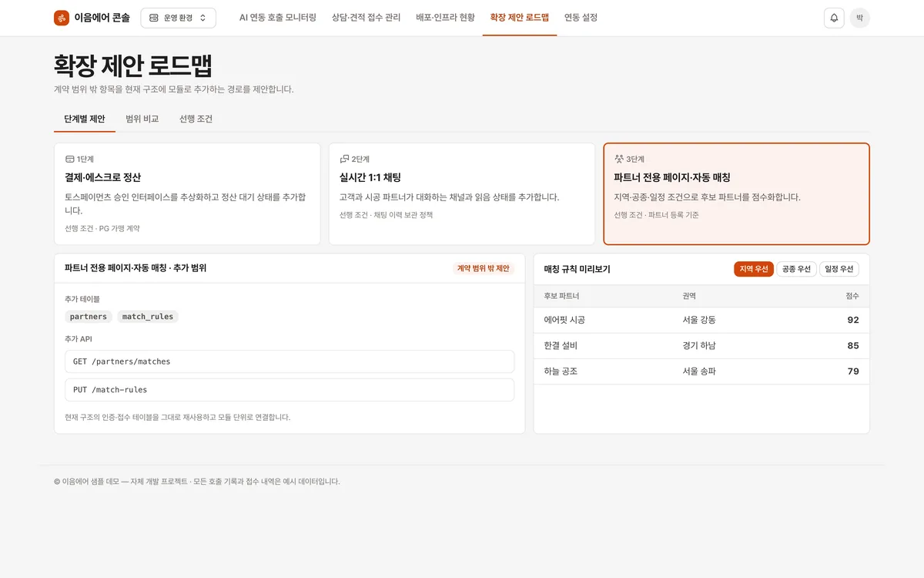Screen dimensions: 924x578
Task: Click 선행 조건 · 파트너 등록 기준 text
Action: pos(656,215)
